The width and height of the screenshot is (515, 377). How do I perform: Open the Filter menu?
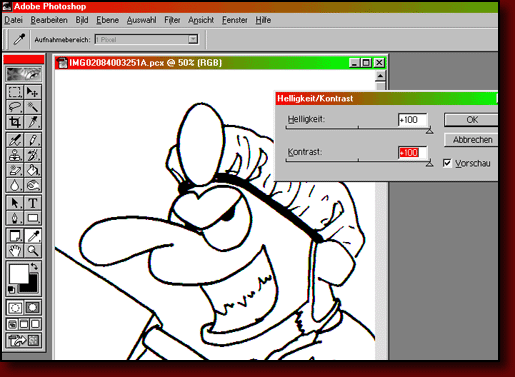pos(172,20)
